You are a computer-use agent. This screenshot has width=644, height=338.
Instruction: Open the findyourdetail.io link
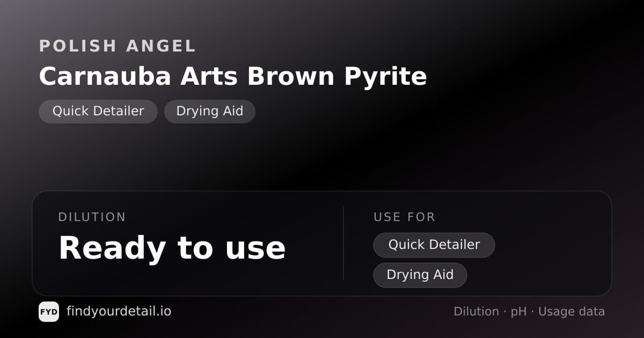point(119,311)
